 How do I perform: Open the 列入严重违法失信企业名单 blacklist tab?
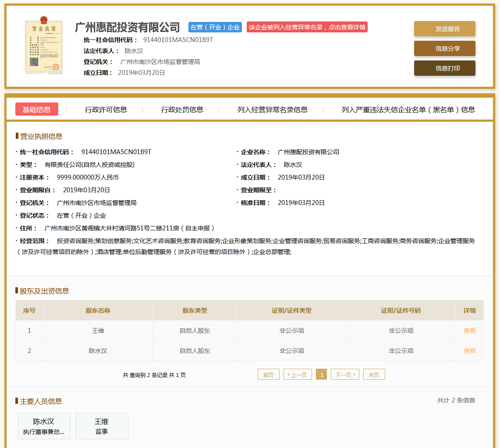(x=408, y=109)
